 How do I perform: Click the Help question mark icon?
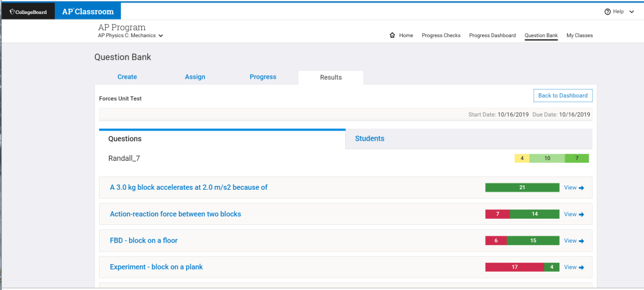tap(607, 11)
